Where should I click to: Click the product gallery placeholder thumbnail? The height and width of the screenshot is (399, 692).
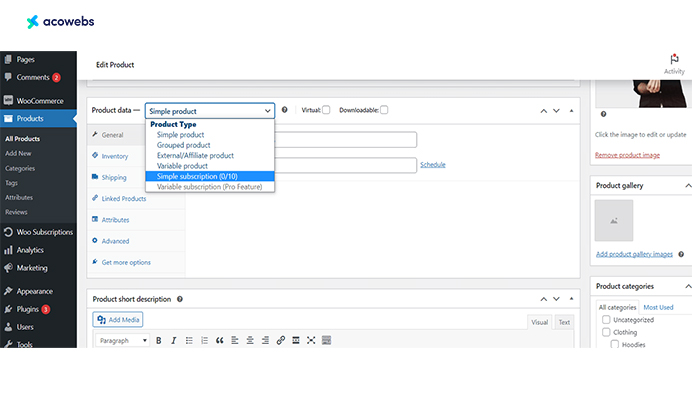[613, 220]
